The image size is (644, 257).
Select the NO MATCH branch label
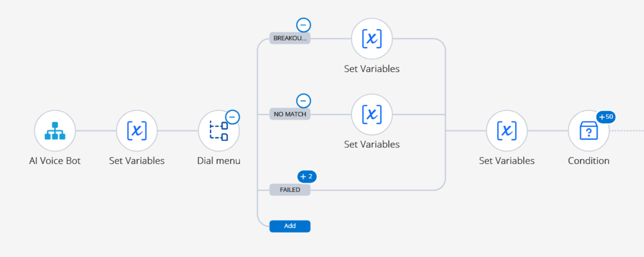[290, 114]
